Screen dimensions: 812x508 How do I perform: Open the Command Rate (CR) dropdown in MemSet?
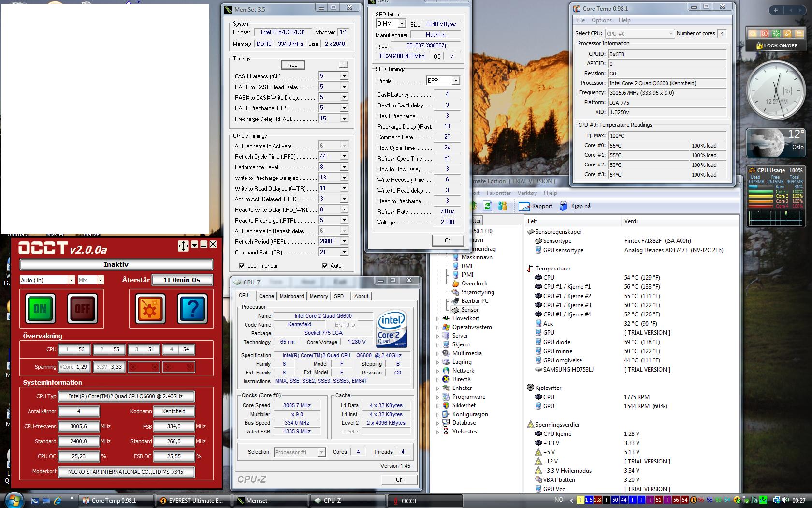pos(344,252)
